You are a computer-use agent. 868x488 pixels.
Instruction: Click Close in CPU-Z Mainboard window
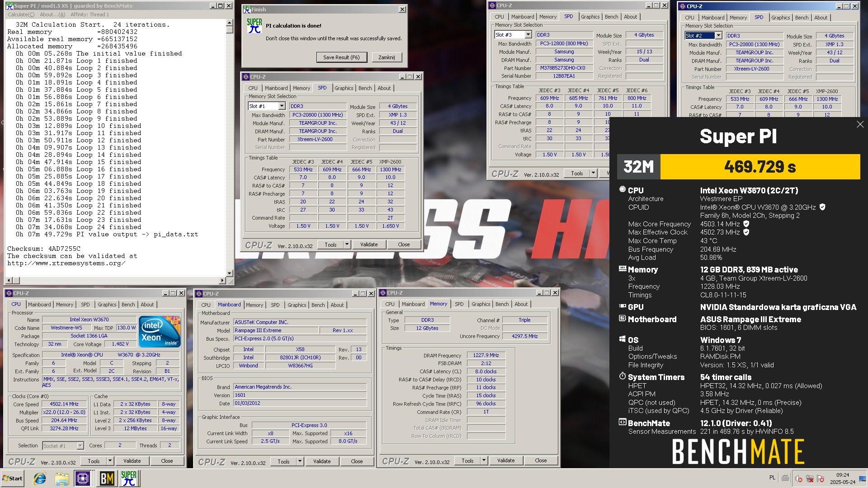point(357,461)
